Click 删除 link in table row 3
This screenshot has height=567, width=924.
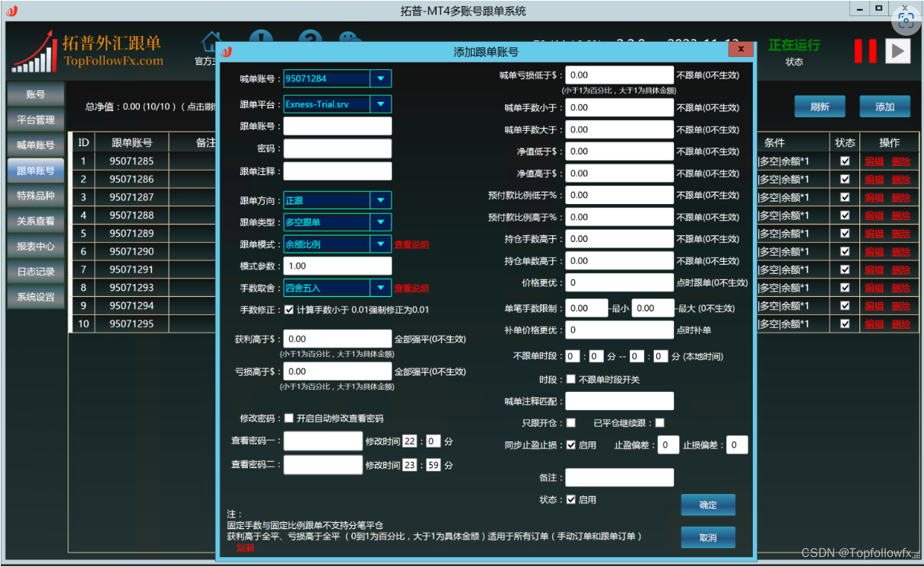[x=901, y=197]
